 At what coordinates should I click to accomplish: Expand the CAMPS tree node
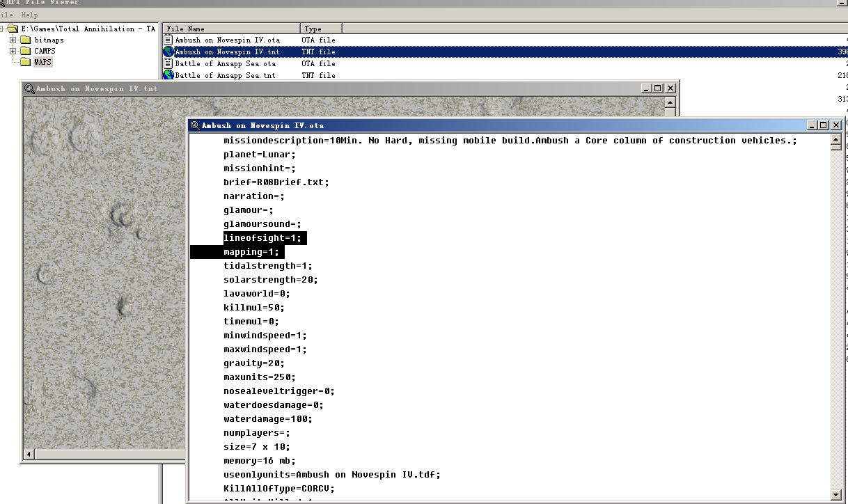click(13, 51)
